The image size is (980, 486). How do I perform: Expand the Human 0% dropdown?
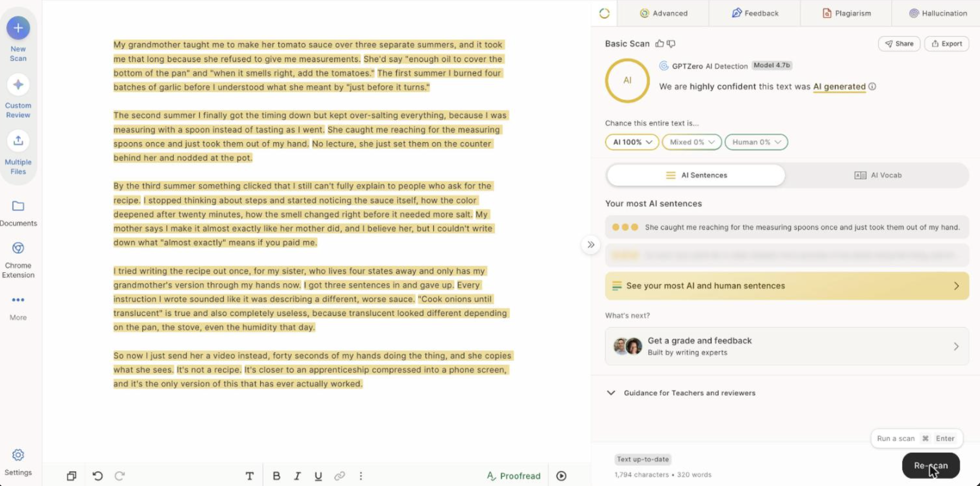click(x=756, y=142)
